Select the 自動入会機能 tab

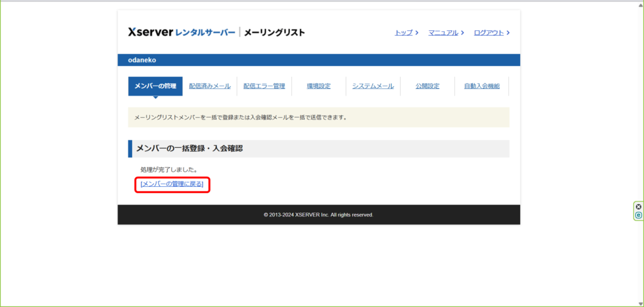click(x=482, y=86)
